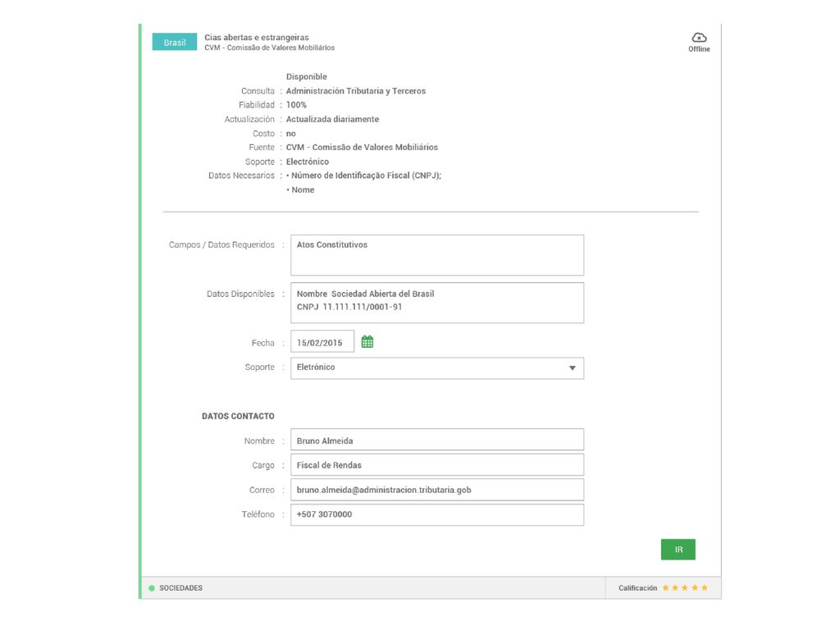Viewport: 840px width, 630px height.
Task: Click the header subtitle CVM - Comissão de Valores Mobiliários
Action: [269, 48]
